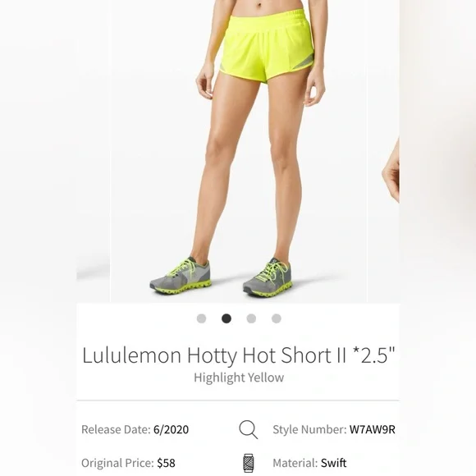Select the active second carousel dot
Image resolution: width=476 pixels, height=476 pixels.
[x=227, y=318]
